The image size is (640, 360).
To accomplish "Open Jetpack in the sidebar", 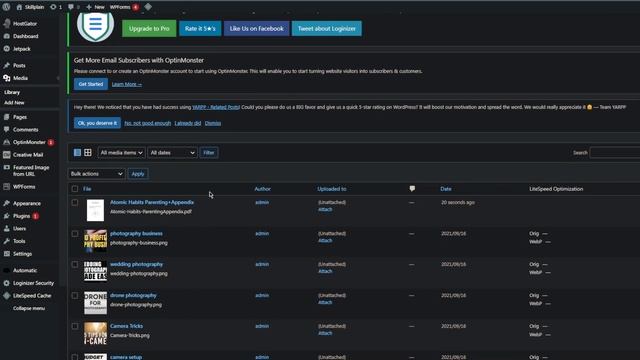I will tap(21, 49).
